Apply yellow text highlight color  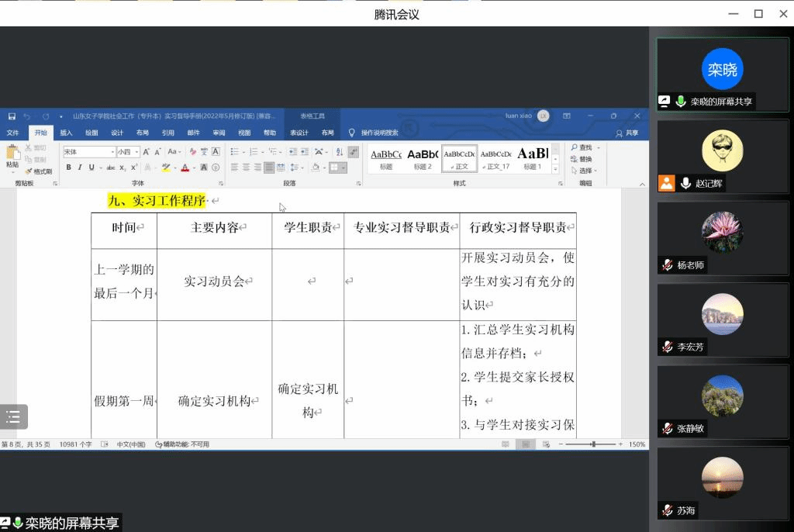166,168
